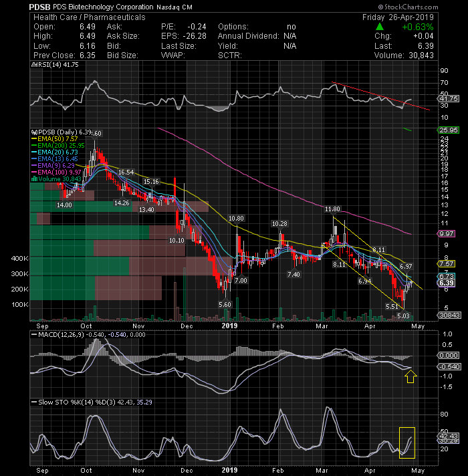
Task: Click the 7.57 yellow axis price tag
Action: (x=446, y=263)
